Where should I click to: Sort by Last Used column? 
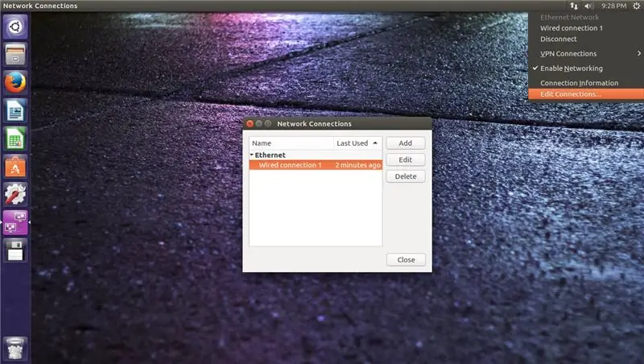coord(357,143)
